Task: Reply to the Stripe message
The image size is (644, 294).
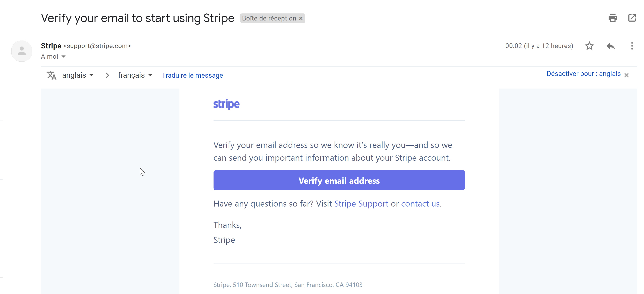Action: pyautogui.click(x=611, y=46)
